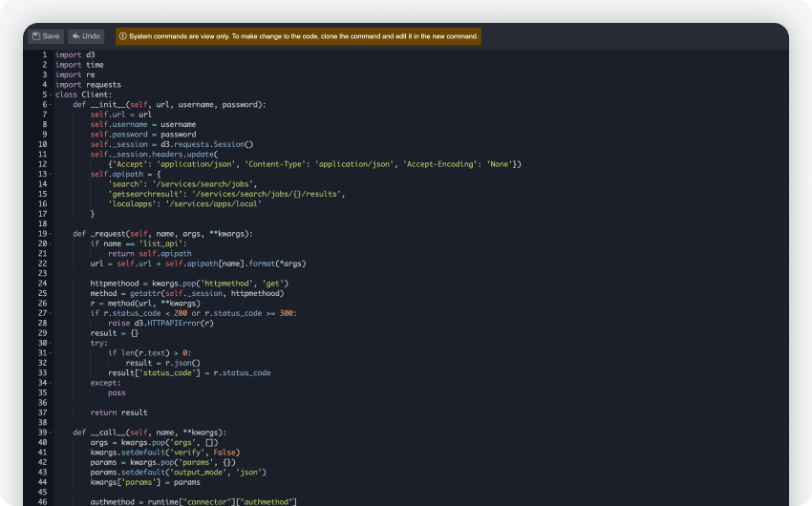Click line number 1 in the gutter
Screen dimensions: 812x506
tap(43, 54)
